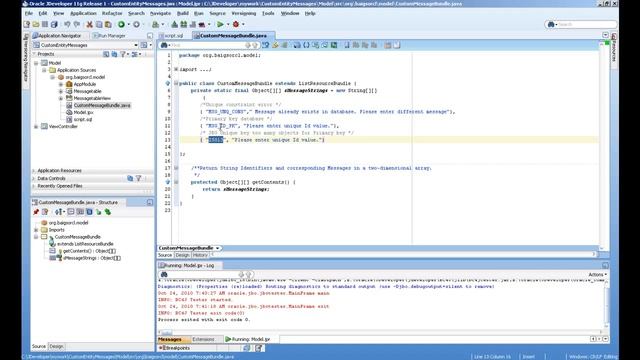Click the Copy toolbar icon
640x360 pixels.
pyautogui.click(x=99, y=24)
